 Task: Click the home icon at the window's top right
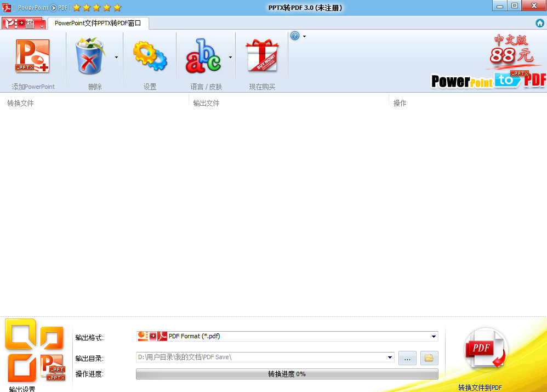(540, 23)
